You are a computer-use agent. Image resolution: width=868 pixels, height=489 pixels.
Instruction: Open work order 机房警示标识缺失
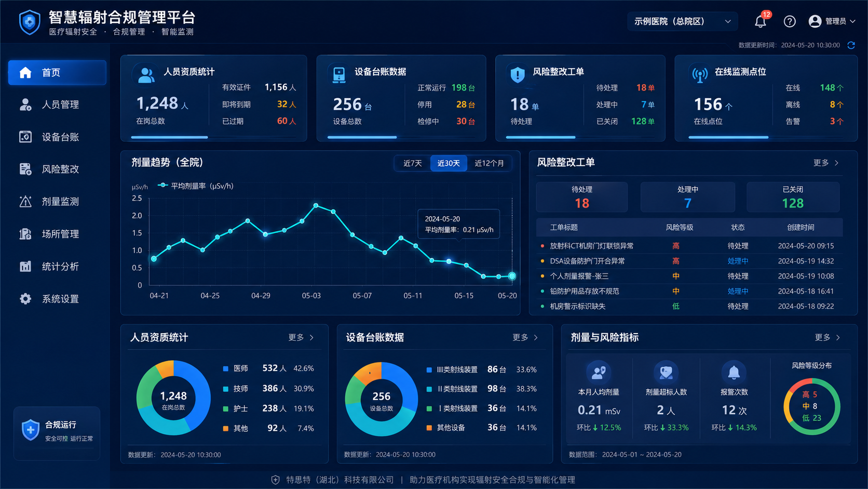[689, 306]
